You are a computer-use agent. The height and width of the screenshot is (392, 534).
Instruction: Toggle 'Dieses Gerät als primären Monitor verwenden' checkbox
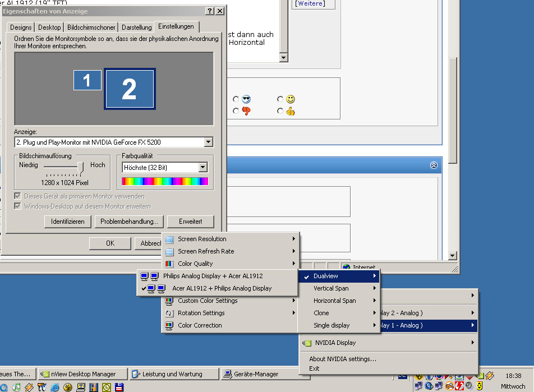pyautogui.click(x=18, y=196)
